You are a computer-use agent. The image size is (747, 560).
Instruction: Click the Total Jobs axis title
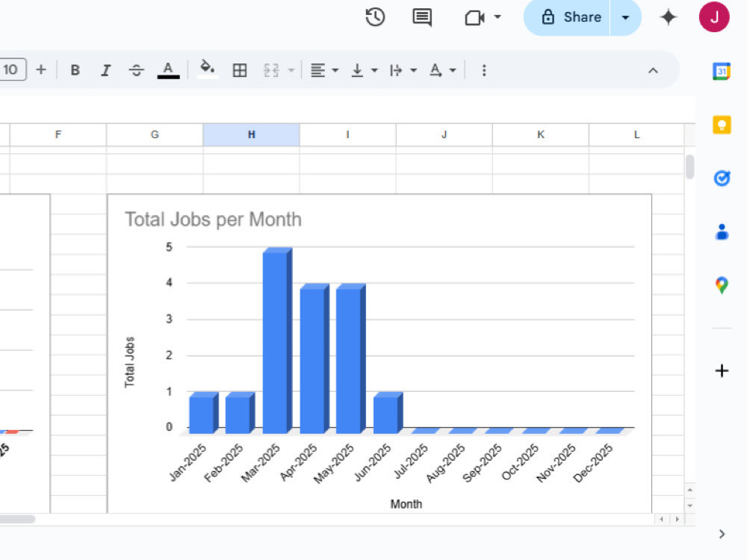click(129, 362)
